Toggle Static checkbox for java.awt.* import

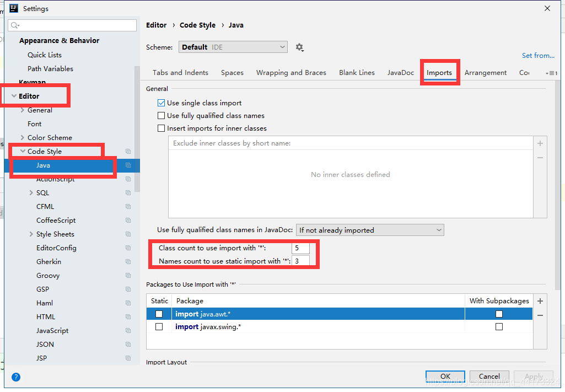tap(159, 314)
